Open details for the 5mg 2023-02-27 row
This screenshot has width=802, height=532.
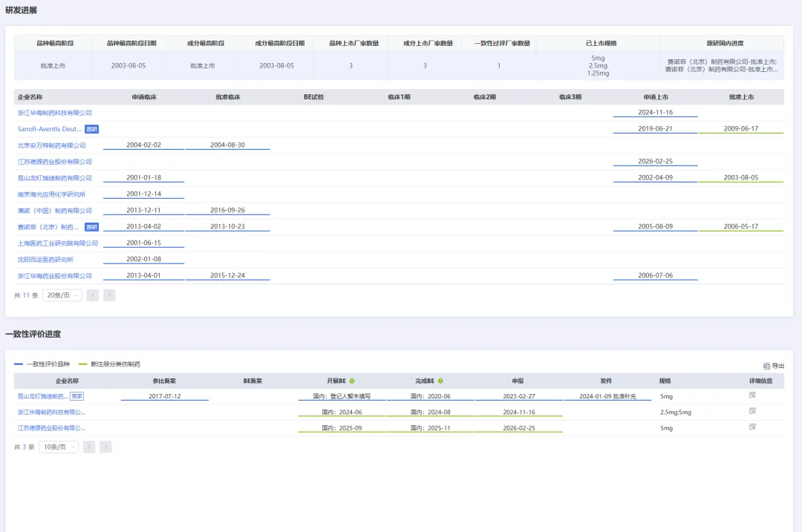pos(752,395)
